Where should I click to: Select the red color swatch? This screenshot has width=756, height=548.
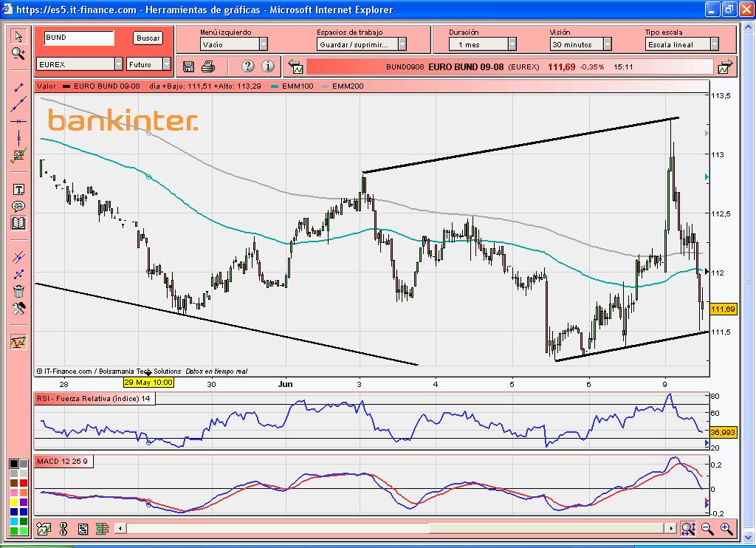click(23, 483)
